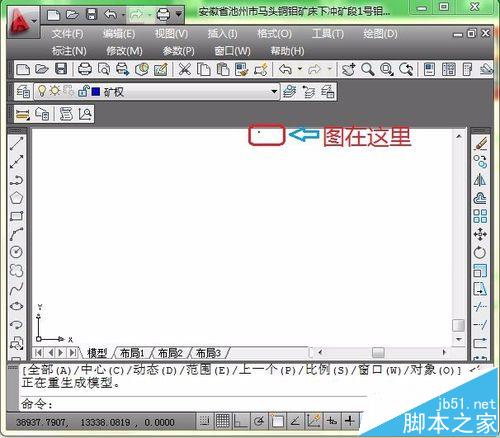500x438 pixels.
Task: Toggle Object Snap in status bar
Action: (277, 421)
